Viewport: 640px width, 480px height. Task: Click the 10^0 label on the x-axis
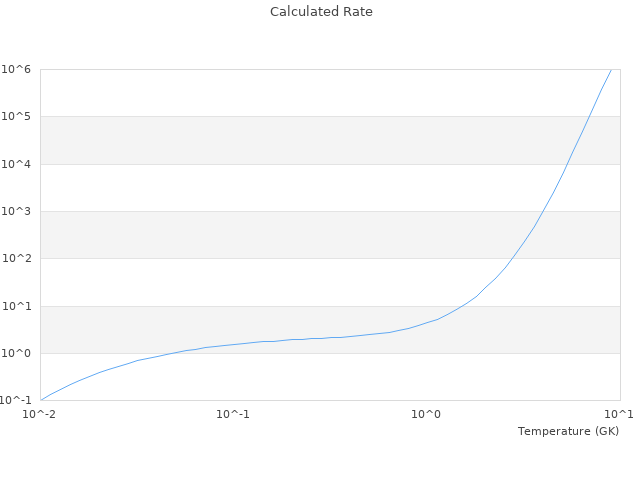point(426,415)
